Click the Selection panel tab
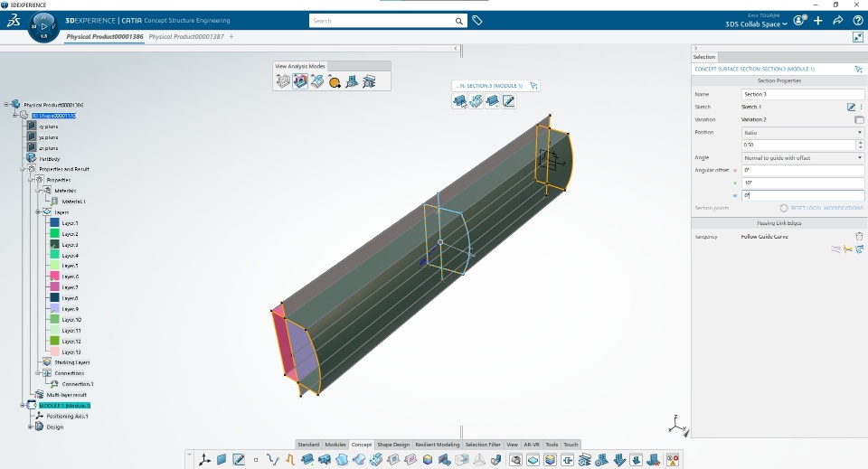Image resolution: width=868 pixels, height=469 pixels. click(704, 57)
